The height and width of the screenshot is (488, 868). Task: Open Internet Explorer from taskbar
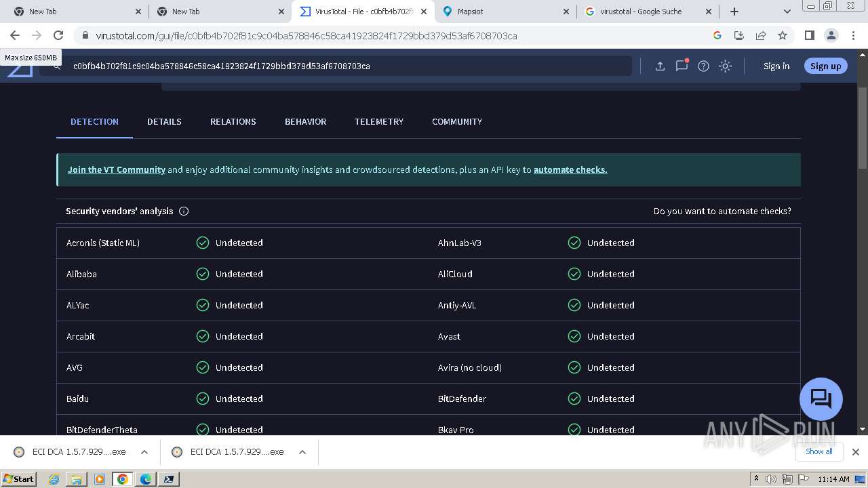(x=54, y=479)
